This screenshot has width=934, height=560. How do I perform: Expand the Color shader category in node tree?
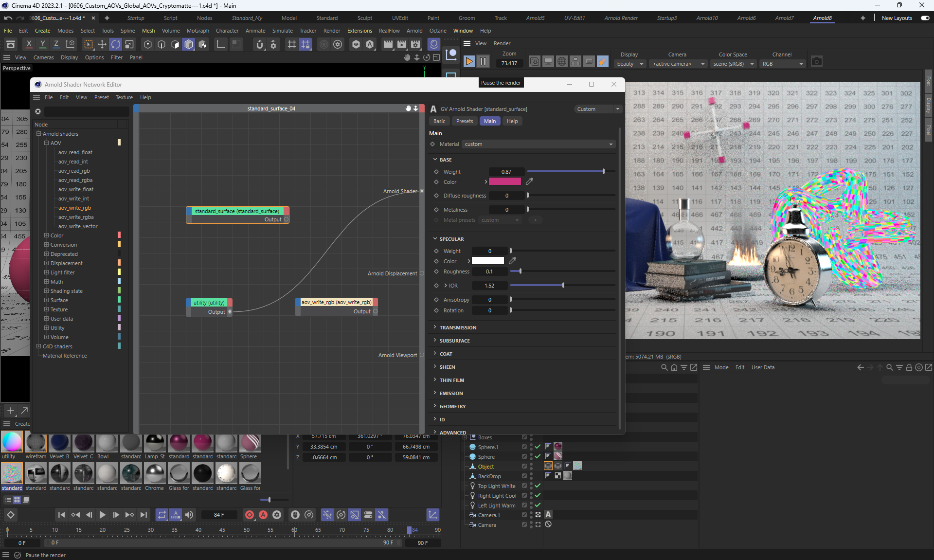[47, 235]
